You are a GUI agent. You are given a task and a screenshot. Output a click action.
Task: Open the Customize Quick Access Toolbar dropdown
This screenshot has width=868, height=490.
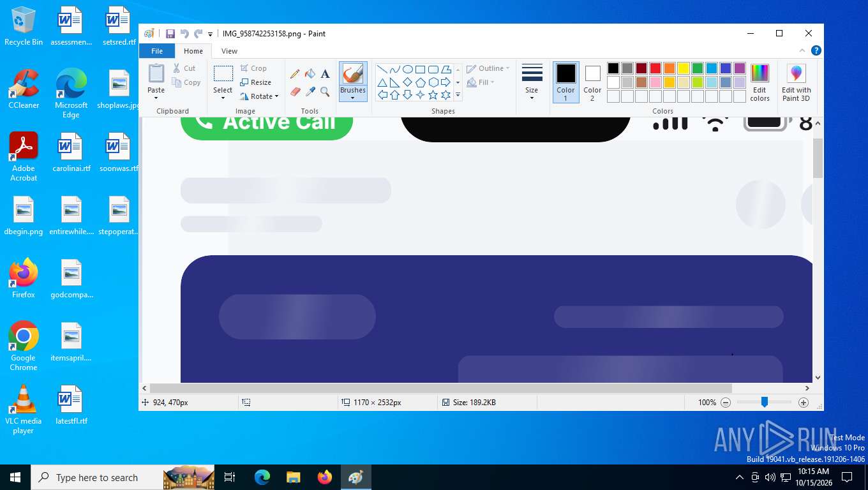(210, 34)
